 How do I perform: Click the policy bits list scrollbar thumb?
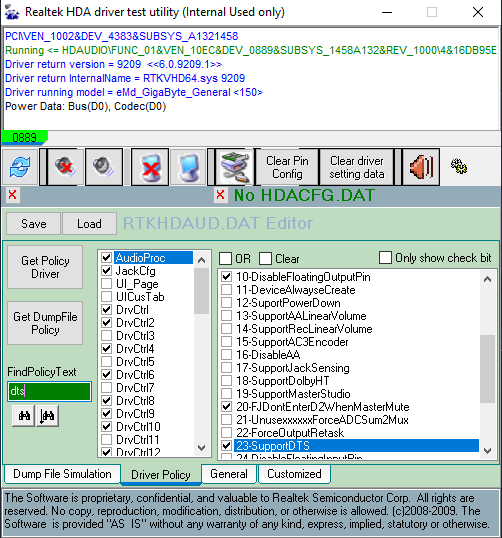click(x=487, y=369)
